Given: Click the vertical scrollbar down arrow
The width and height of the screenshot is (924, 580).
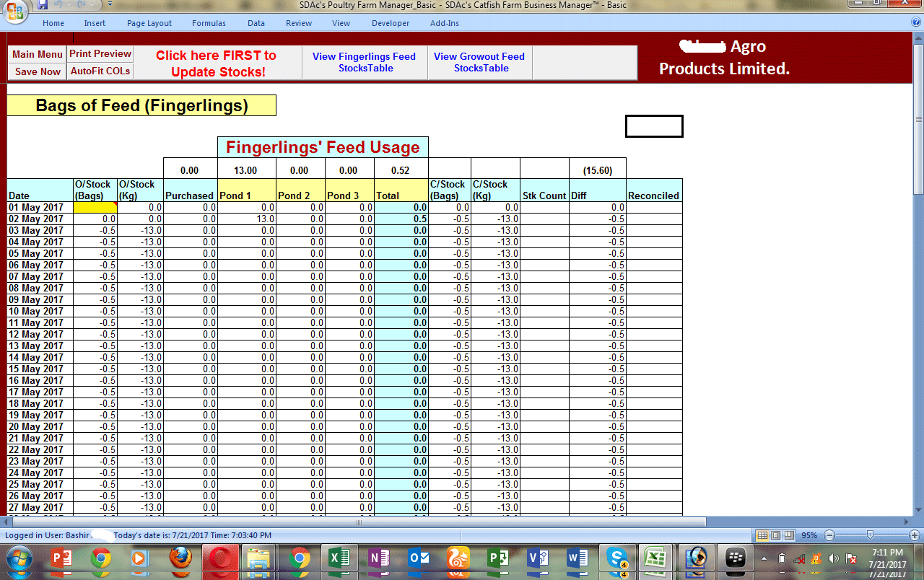Looking at the screenshot, I should pos(918,511).
